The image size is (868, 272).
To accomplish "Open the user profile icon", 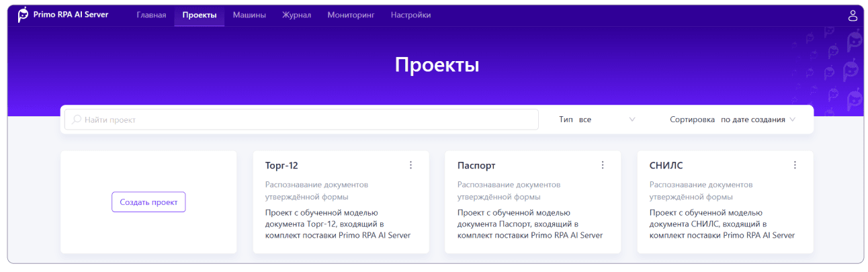I will (853, 15).
